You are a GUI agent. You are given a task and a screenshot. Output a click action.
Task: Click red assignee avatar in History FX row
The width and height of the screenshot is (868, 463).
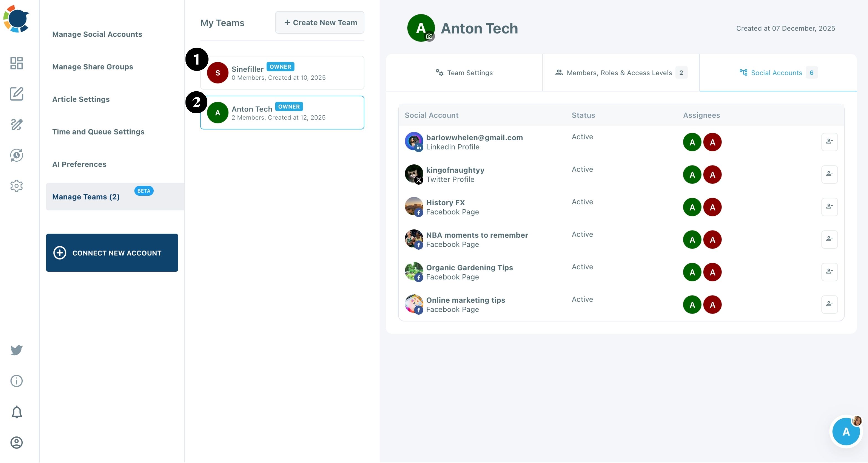tap(712, 207)
